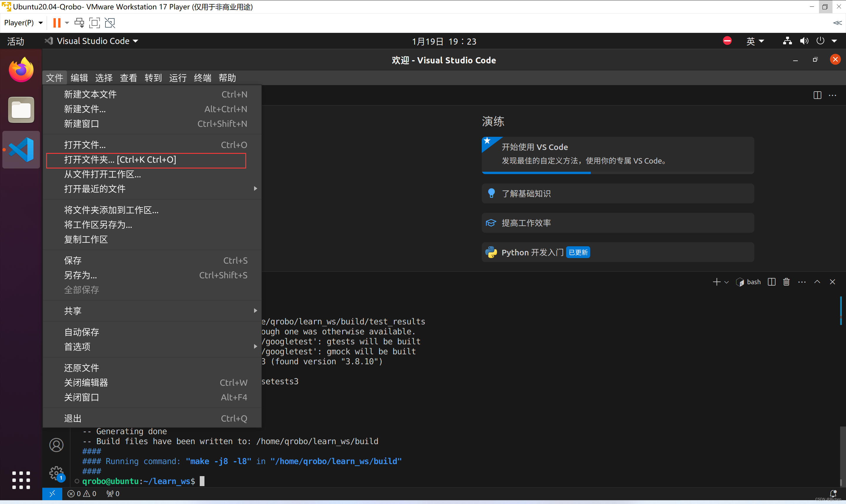Image resolution: width=846 pixels, height=504 pixels.
Task: Open the 英 input method dropdown
Action: (x=755, y=41)
